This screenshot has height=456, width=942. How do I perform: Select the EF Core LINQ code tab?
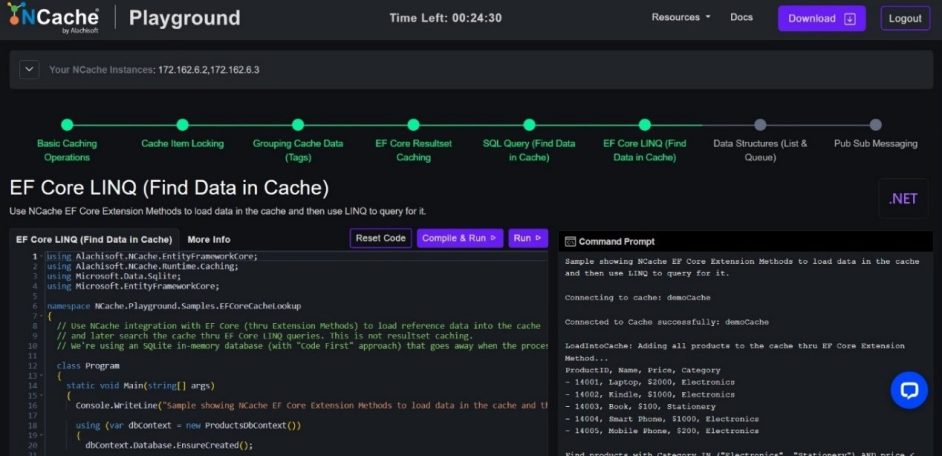pyautogui.click(x=94, y=239)
